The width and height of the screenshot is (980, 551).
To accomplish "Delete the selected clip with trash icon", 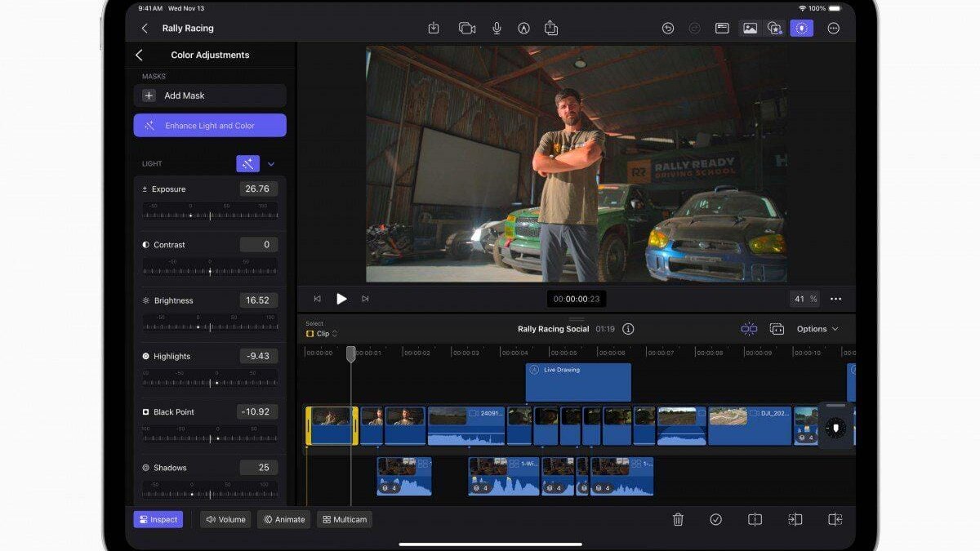I will 678,519.
